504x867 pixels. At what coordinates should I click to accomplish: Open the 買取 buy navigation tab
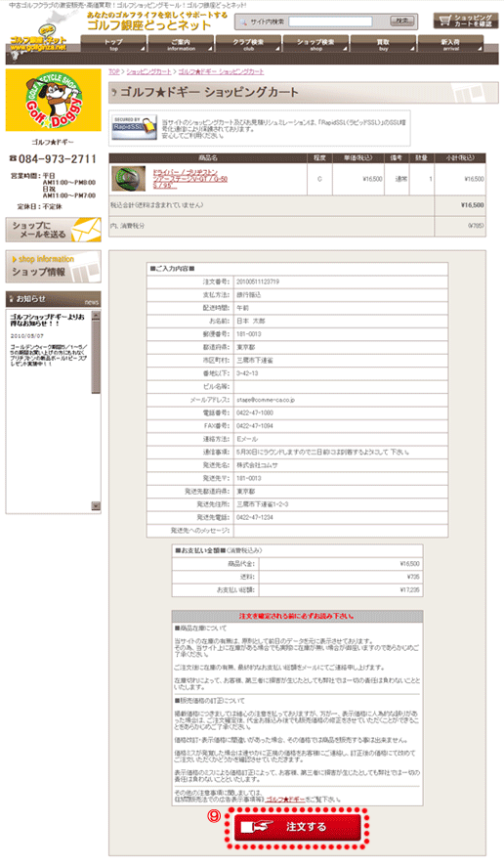pyautogui.click(x=384, y=44)
